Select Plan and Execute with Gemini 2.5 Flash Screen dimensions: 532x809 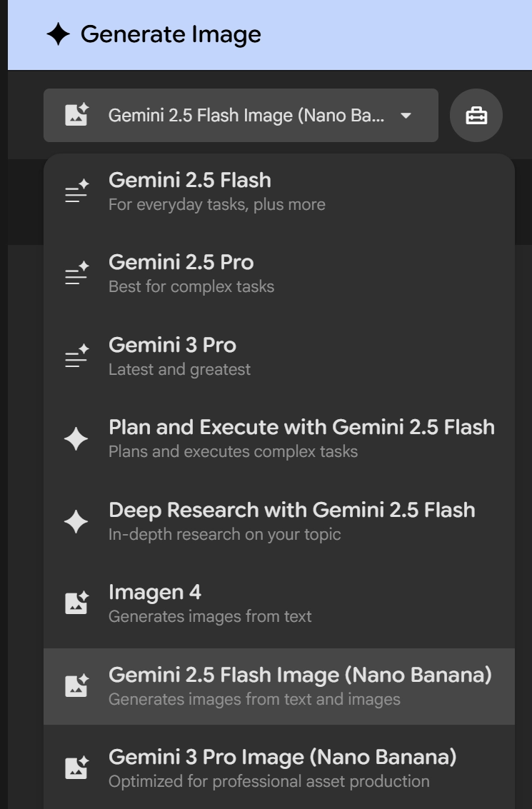(x=301, y=438)
